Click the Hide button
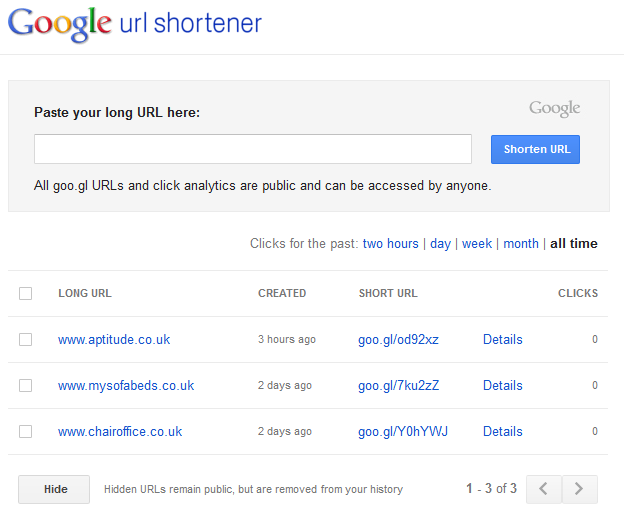 click(54, 489)
